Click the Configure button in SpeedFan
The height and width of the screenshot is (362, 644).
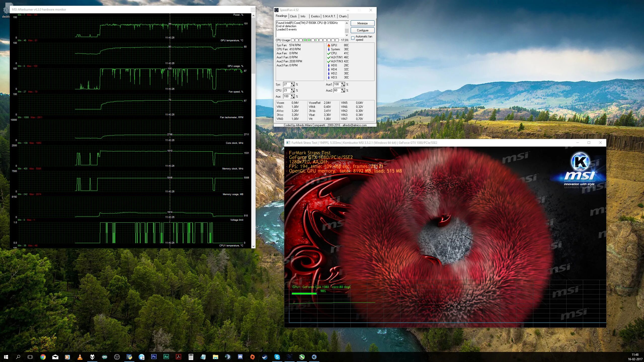click(x=363, y=30)
